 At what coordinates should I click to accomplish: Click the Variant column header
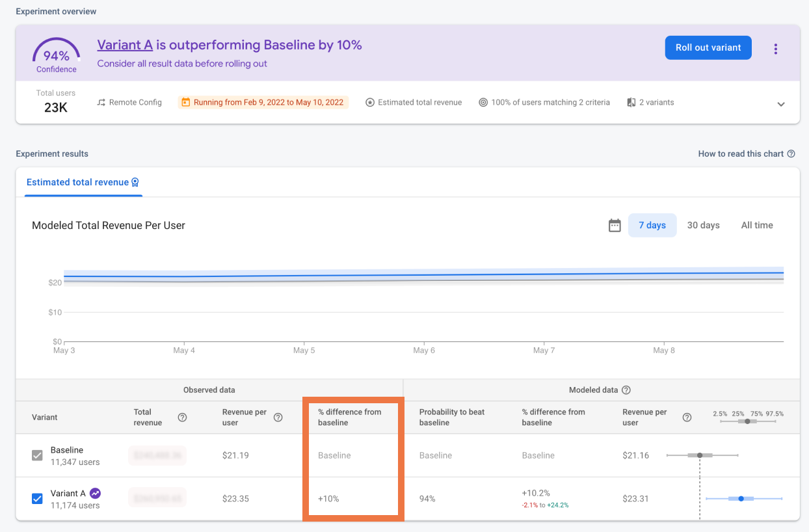tap(45, 418)
